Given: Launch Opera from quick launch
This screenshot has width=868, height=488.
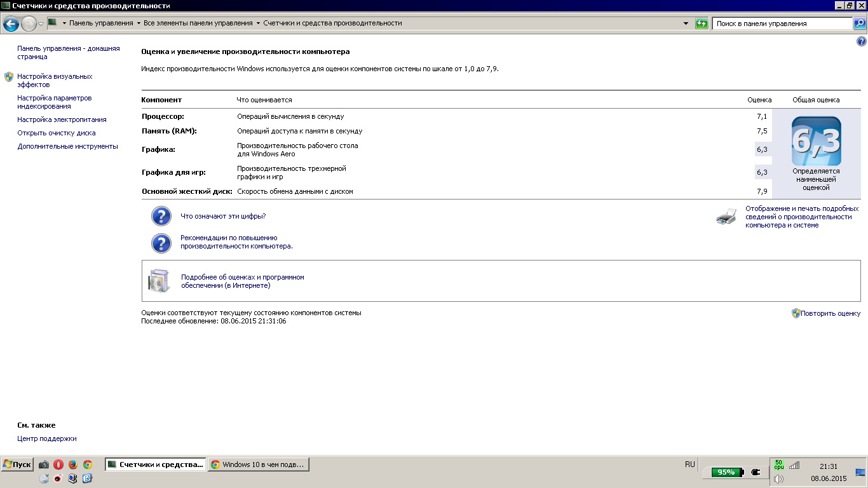Looking at the screenshot, I should coord(58,464).
